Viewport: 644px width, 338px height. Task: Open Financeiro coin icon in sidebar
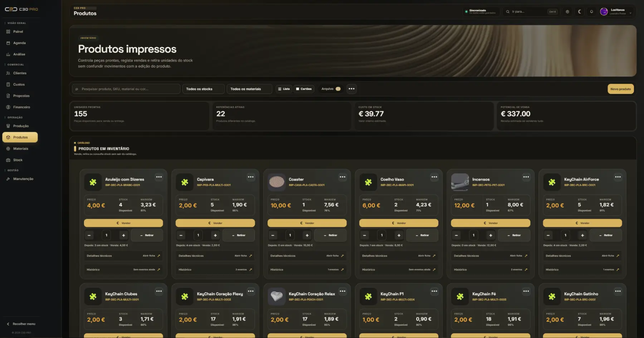[8, 107]
